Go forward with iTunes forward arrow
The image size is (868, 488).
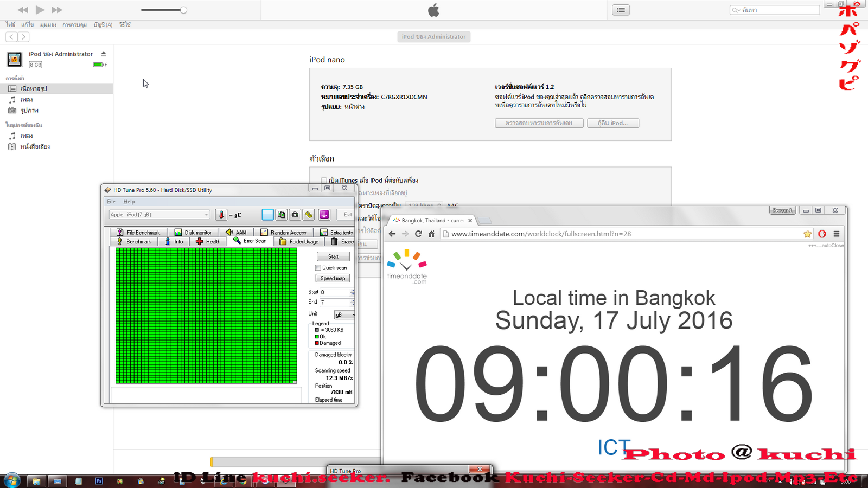[x=23, y=37]
